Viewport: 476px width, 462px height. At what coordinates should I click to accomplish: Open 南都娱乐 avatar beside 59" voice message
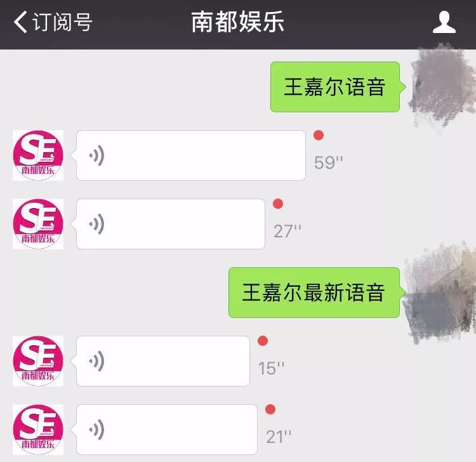pyautogui.click(x=38, y=155)
